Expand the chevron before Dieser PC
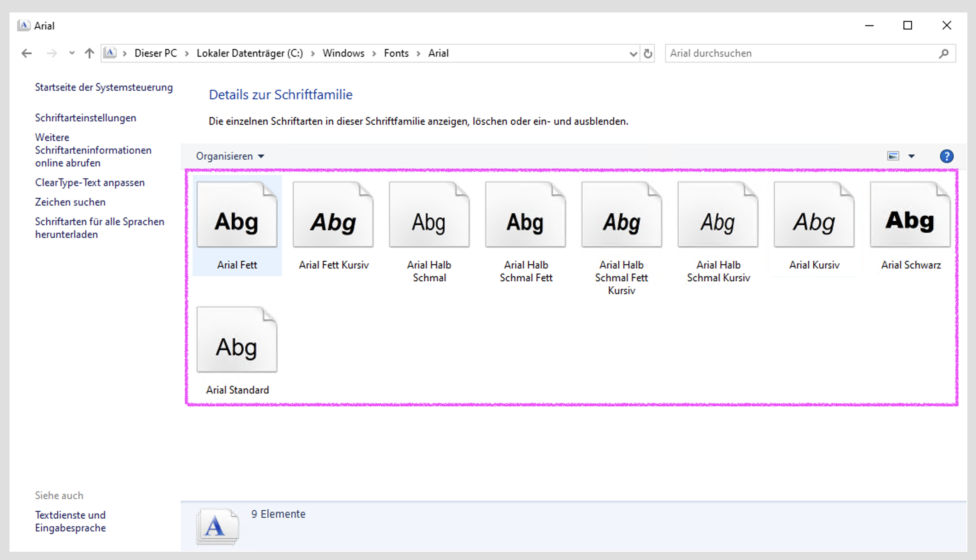Image resolution: width=976 pixels, height=560 pixels. pyautogui.click(x=125, y=54)
